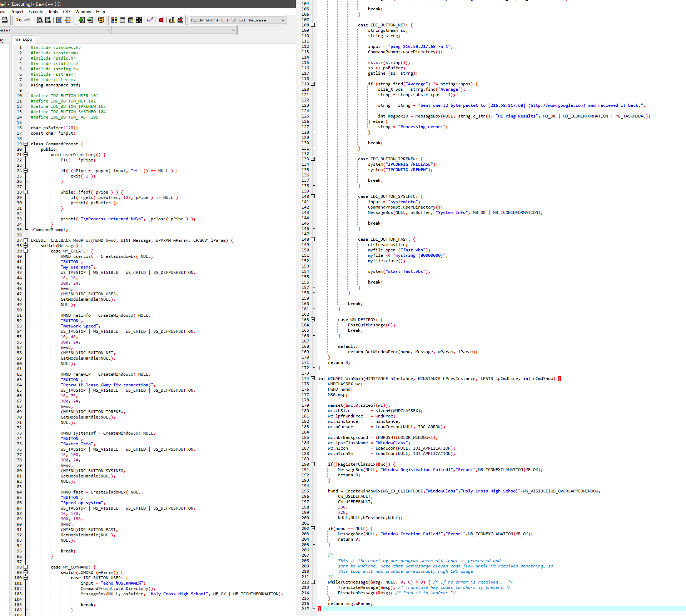
Task: Collapse the IDC_BUTTON_IPRENEW fold at line 133
Action: pyautogui.click(x=313, y=159)
